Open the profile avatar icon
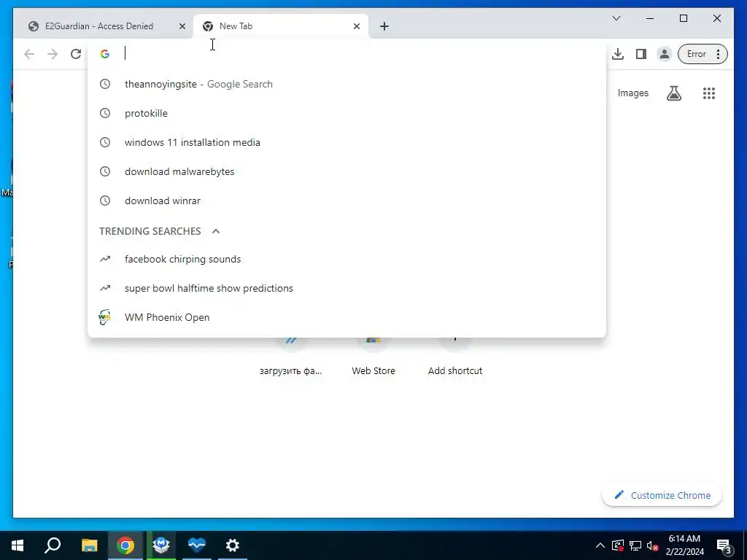Image resolution: width=747 pixels, height=560 pixels. 664,54
